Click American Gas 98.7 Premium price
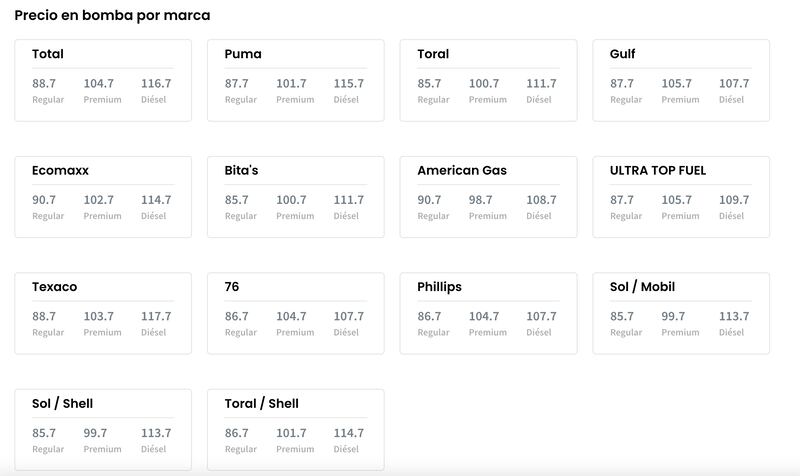The image size is (800, 476). pos(481,200)
